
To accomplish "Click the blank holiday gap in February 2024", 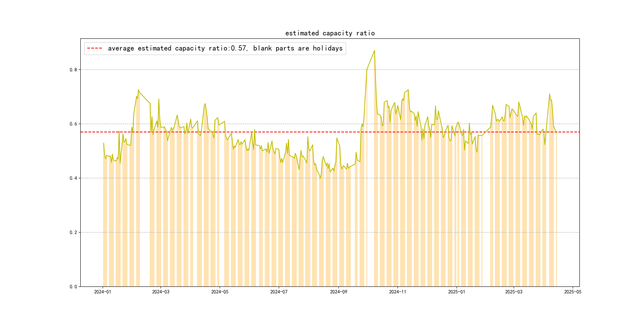I will click(145, 200).
